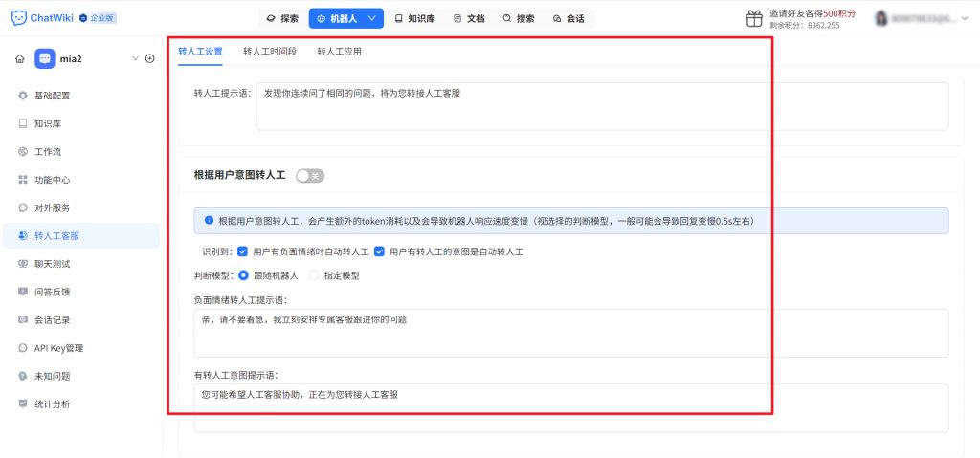
Task: Click the 转人工客服 sidebar icon
Action: pos(23,235)
